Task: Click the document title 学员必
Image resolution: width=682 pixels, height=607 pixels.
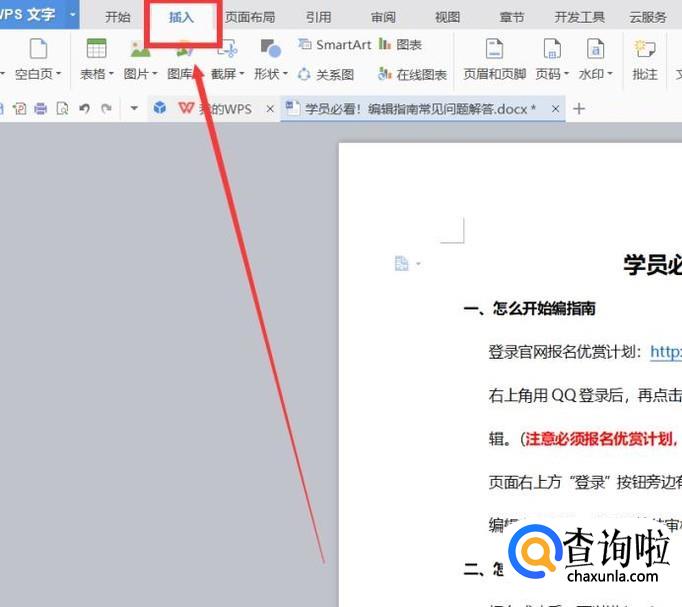Action: 652,264
